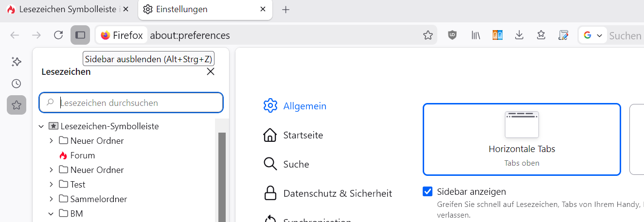Viewport: 644px width, 222px height.
Task: Click the sidebar toggle button in toolbar
Action: [80, 35]
